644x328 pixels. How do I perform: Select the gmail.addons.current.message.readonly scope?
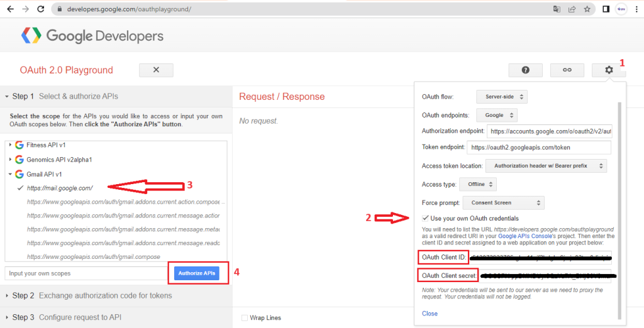point(123,243)
